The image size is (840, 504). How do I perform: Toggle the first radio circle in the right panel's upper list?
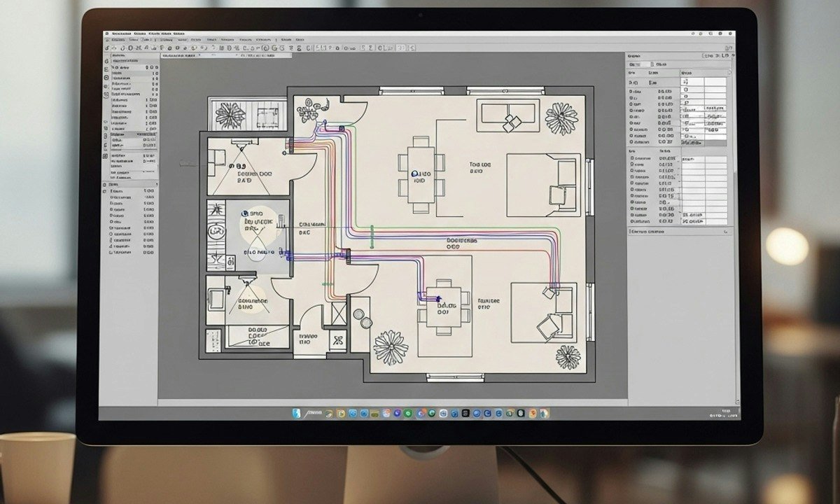pos(631,91)
